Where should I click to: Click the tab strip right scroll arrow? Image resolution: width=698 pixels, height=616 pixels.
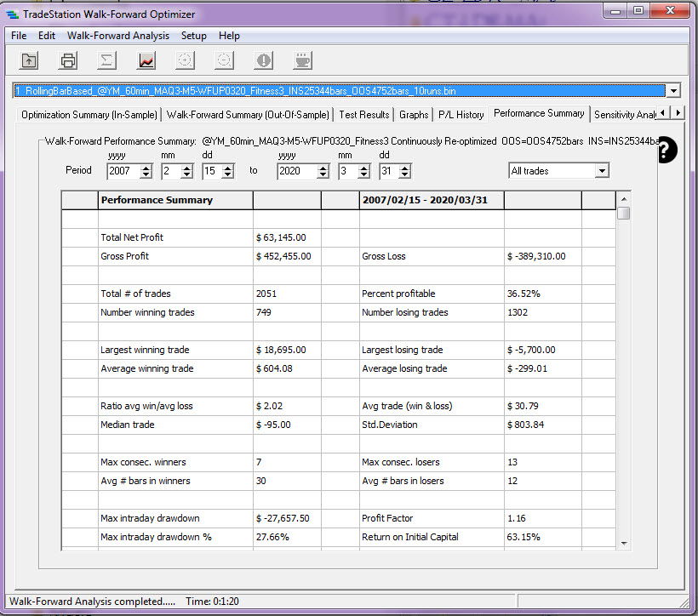click(x=678, y=113)
